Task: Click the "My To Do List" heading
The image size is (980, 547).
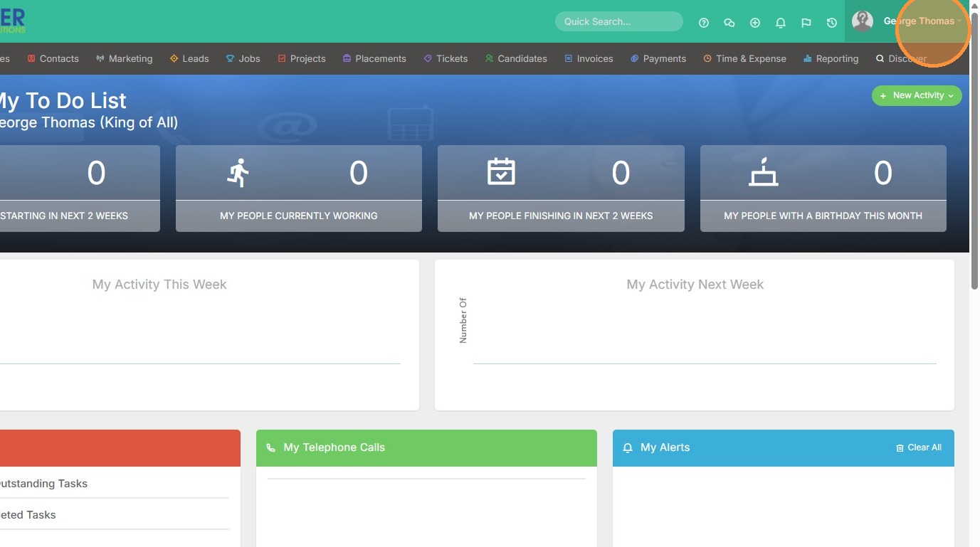Action: pos(63,100)
